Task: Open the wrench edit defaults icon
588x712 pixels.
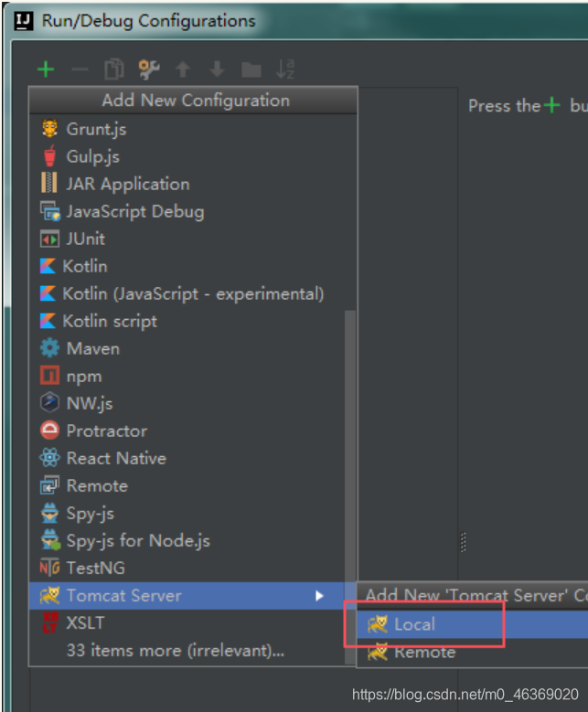Action: (x=148, y=69)
